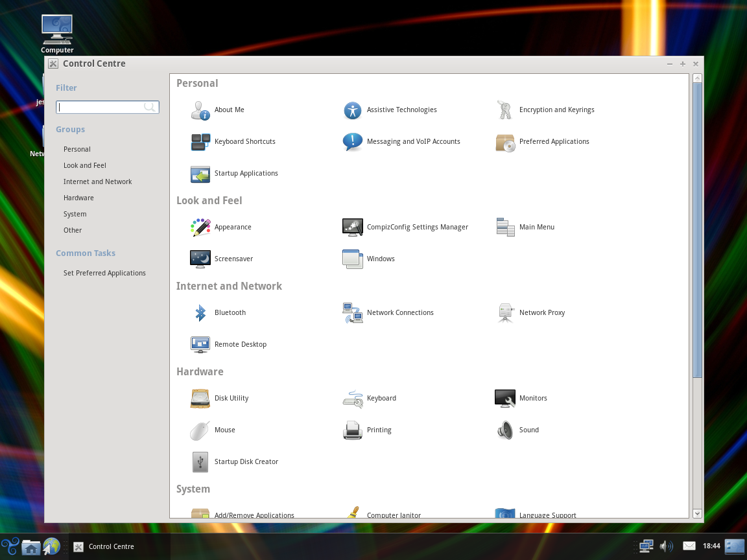Open the Main Menu editor icon

[x=505, y=227]
